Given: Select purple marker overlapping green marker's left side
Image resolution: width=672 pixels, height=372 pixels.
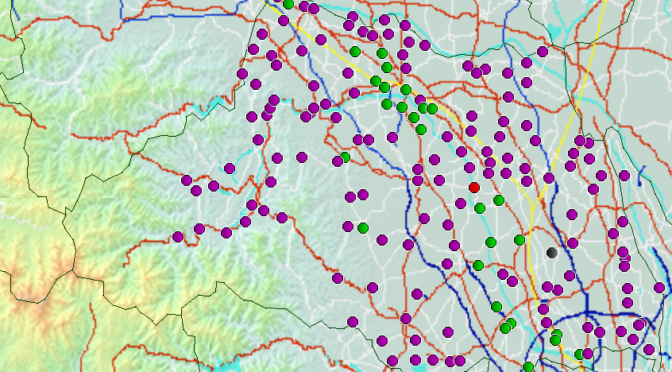Looking at the screenshot, I should tap(337, 161).
